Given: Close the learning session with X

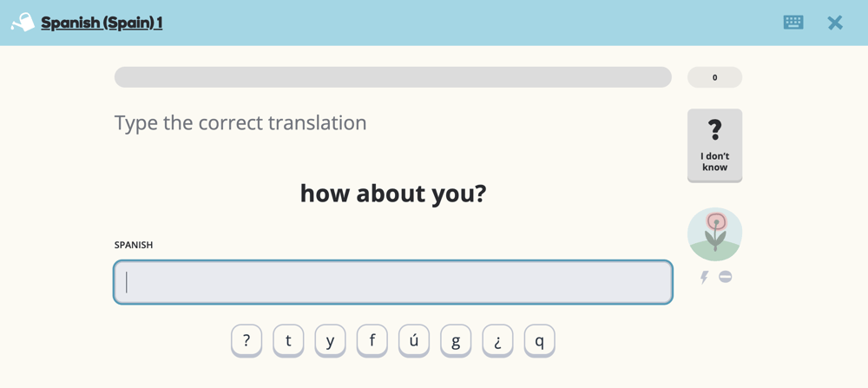Looking at the screenshot, I should pyautogui.click(x=835, y=23).
